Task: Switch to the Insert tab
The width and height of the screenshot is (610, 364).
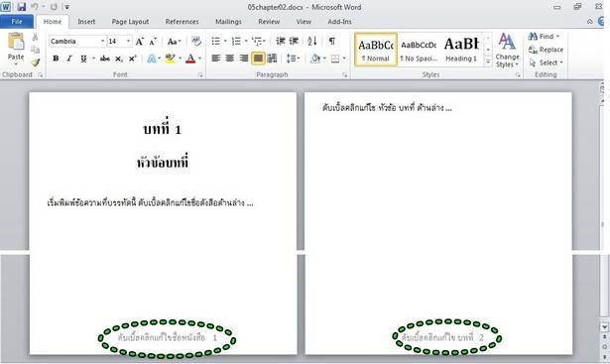Action: (86, 22)
